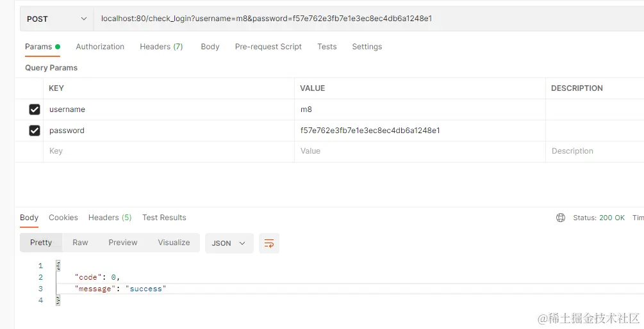Switch to the Params tab

point(43,47)
